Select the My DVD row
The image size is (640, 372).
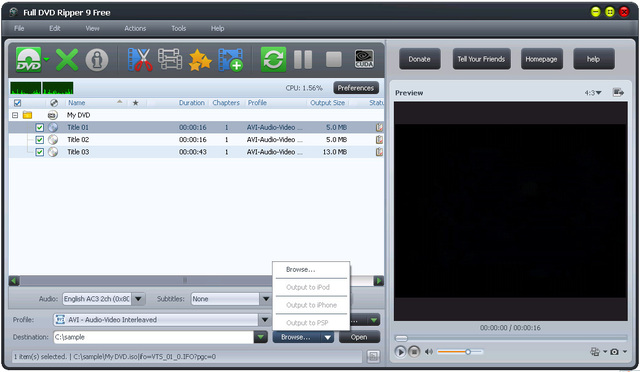pos(196,115)
